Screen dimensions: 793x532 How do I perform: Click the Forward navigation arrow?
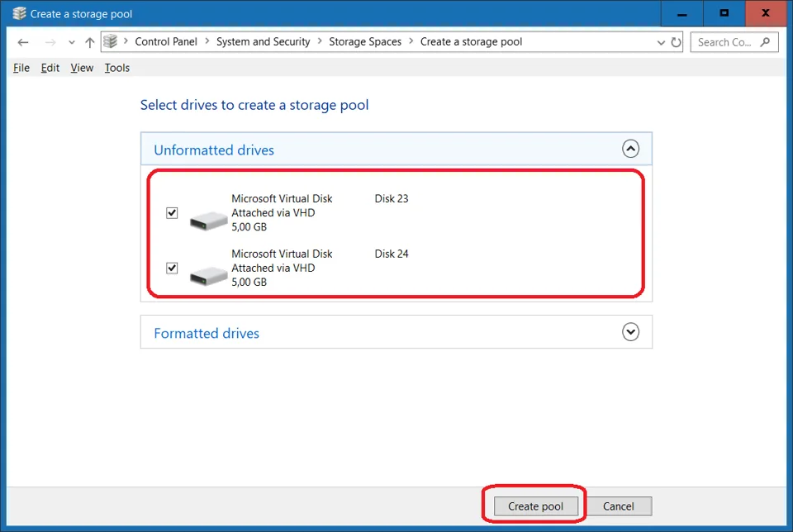coord(50,42)
